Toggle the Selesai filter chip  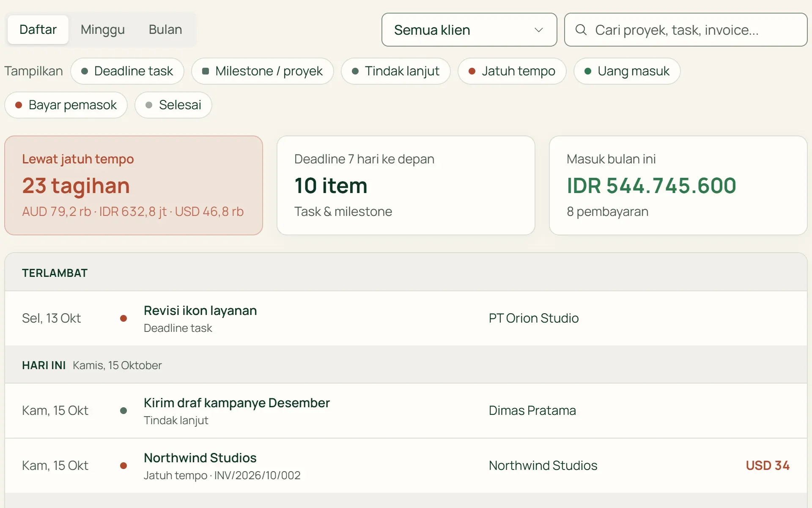173,105
